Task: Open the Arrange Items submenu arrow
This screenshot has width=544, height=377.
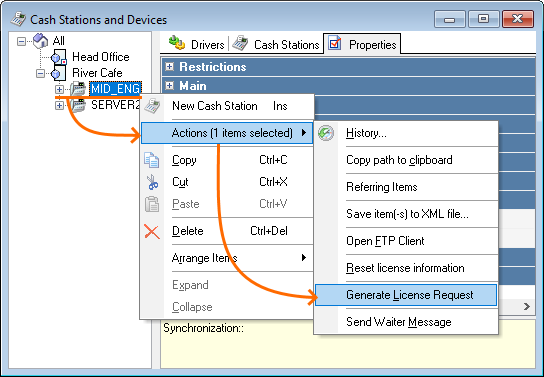Action: coord(304,258)
